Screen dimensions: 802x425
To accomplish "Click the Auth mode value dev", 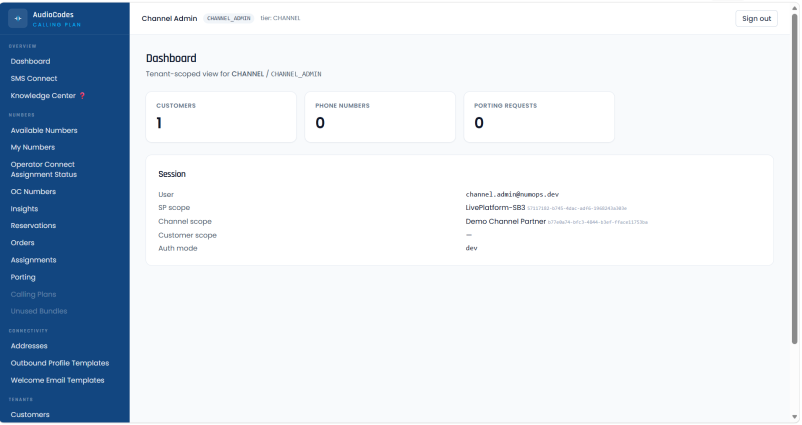I will [472, 248].
